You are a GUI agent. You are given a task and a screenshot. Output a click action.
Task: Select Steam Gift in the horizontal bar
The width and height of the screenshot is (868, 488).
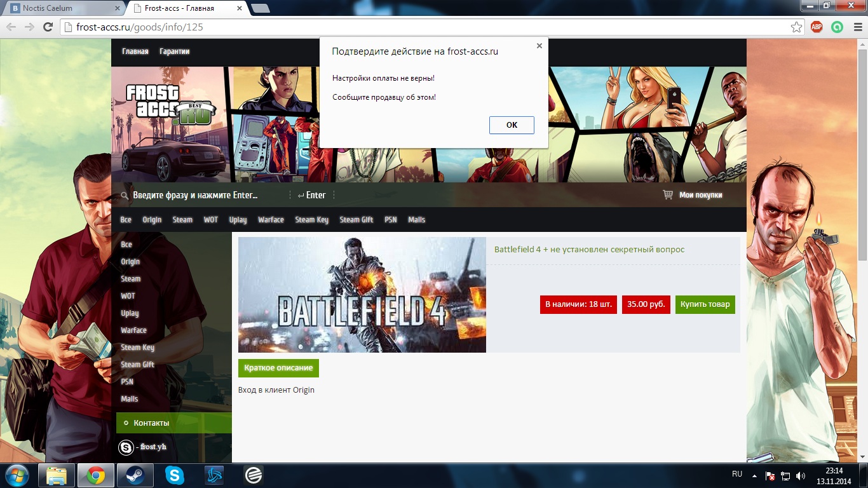pyautogui.click(x=356, y=220)
